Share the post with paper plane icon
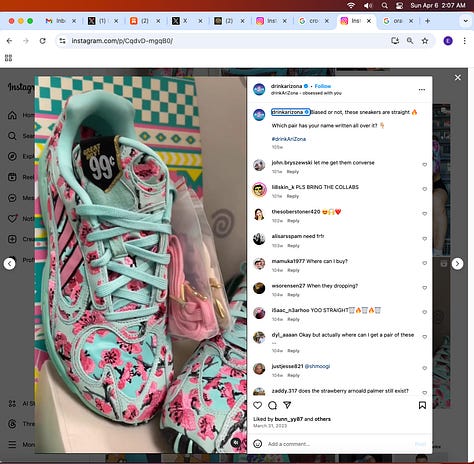Viewport: 474px width, 464px height. point(287,405)
